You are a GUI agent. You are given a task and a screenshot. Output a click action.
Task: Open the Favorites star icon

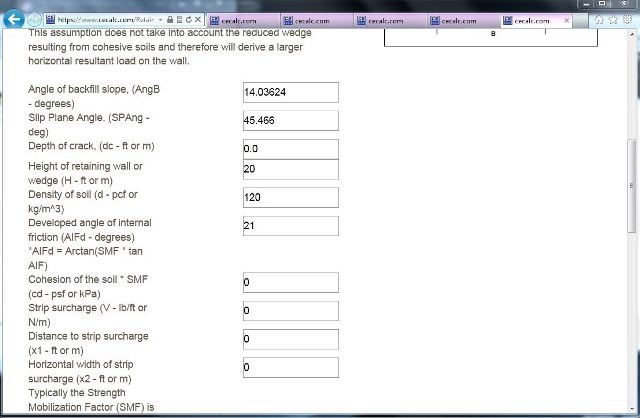[x=613, y=20]
